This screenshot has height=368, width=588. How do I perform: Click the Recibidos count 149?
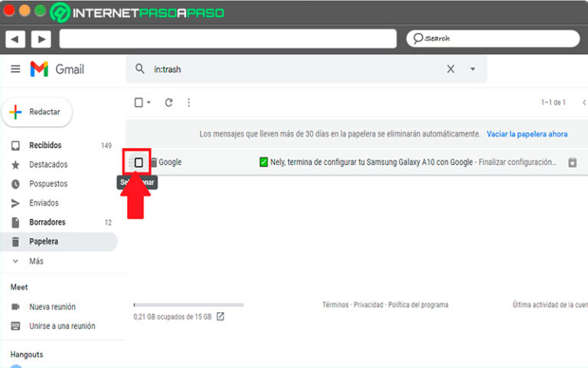106,146
